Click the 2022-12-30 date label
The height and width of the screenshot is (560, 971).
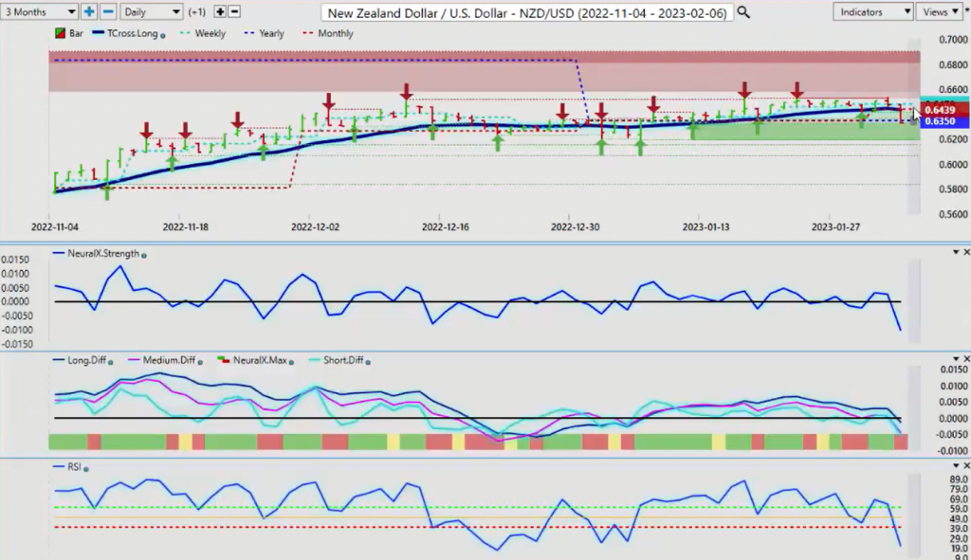[x=576, y=227]
